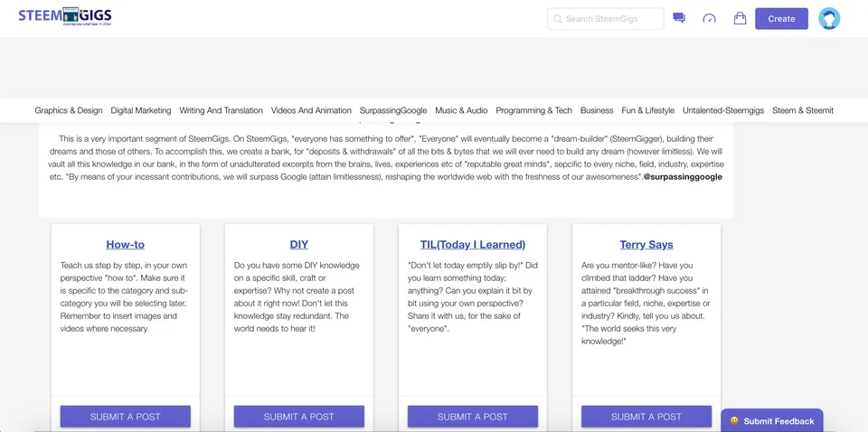Open the chat messages icon
The height and width of the screenshot is (432, 868).
[x=679, y=18]
